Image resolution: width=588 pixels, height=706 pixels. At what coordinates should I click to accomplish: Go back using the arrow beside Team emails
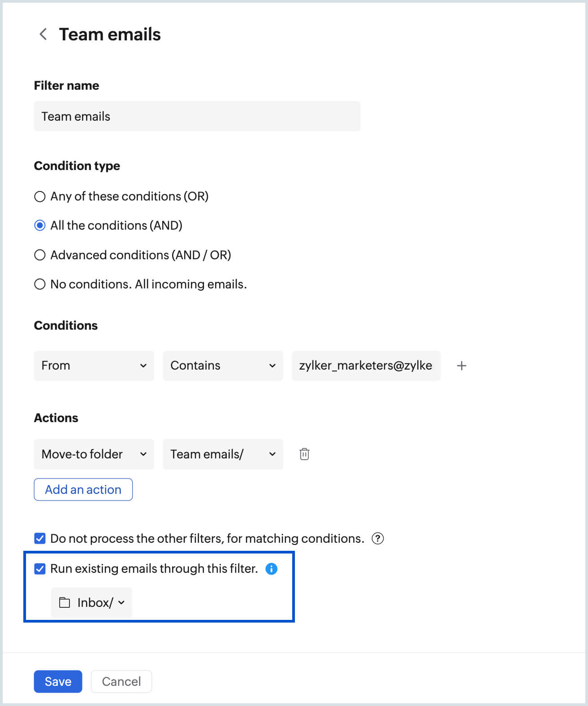coord(43,34)
